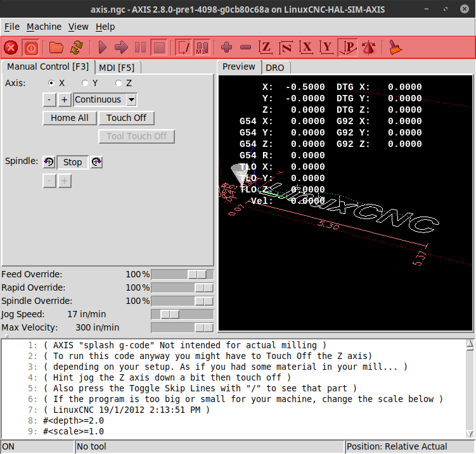Toggle optional pause M1 icon
This screenshot has height=454, width=476.
click(x=202, y=48)
